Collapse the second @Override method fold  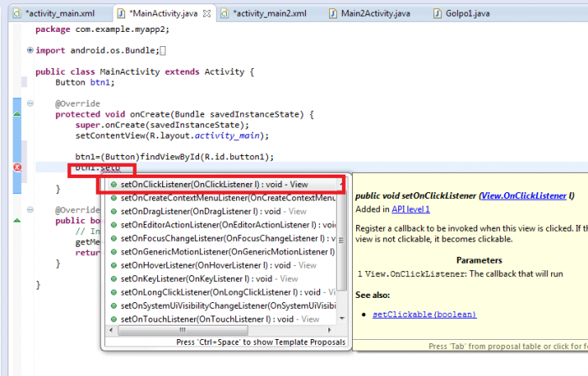(30, 210)
